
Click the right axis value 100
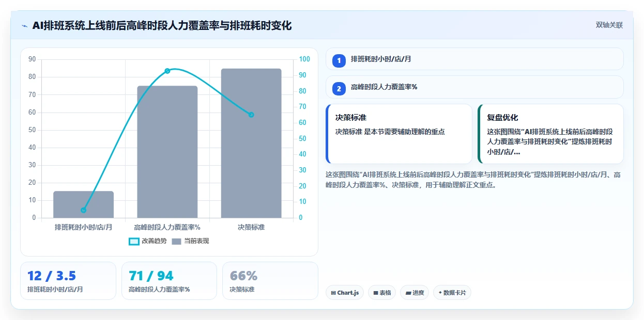(x=304, y=59)
